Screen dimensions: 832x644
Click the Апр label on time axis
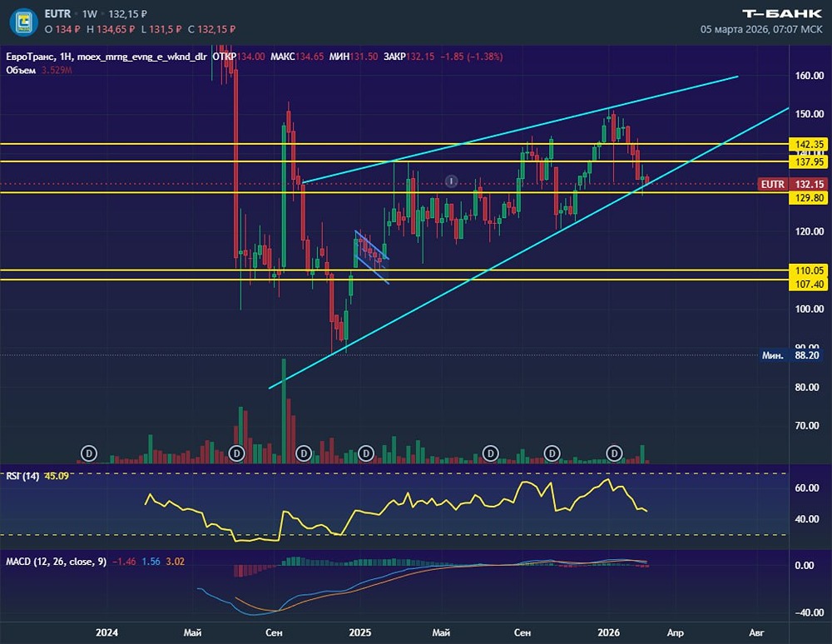(675, 632)
